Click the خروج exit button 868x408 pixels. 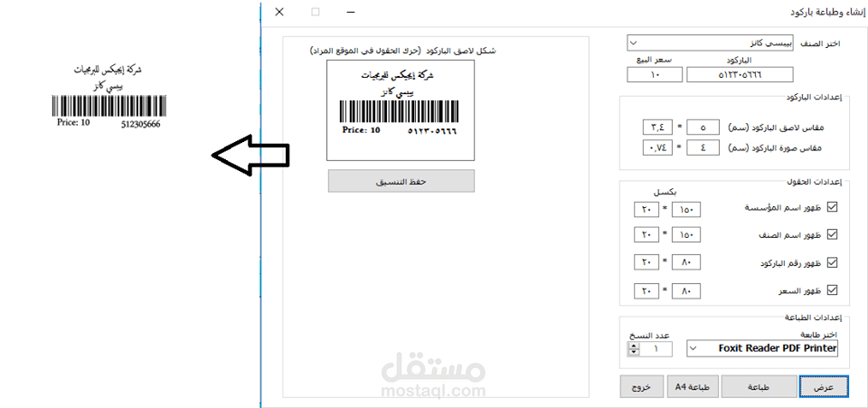642,386
